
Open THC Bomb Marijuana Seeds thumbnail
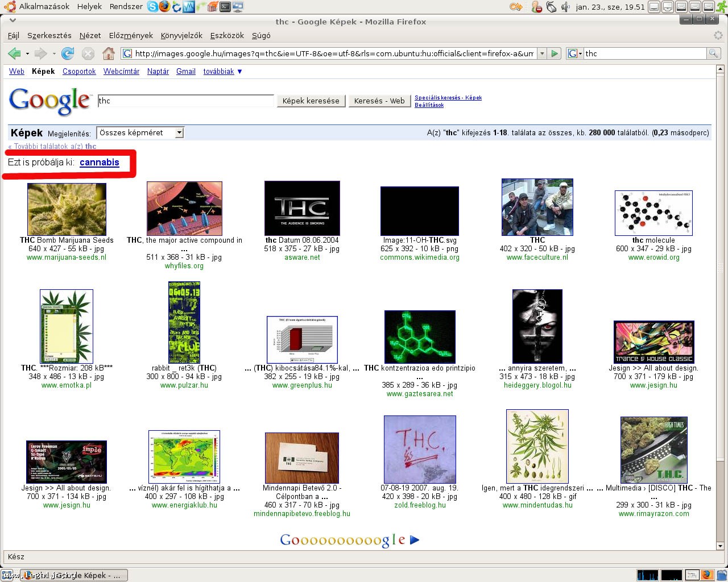pyautogui.click(x=67, y=209)
